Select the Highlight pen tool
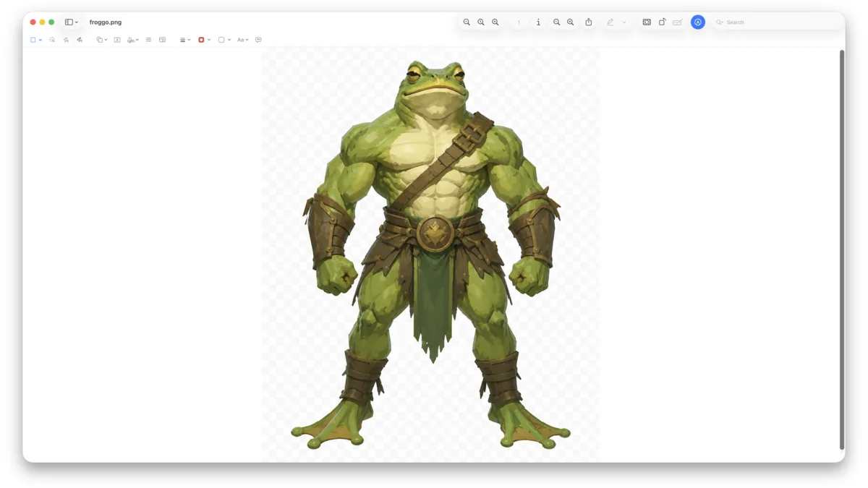 610,22
